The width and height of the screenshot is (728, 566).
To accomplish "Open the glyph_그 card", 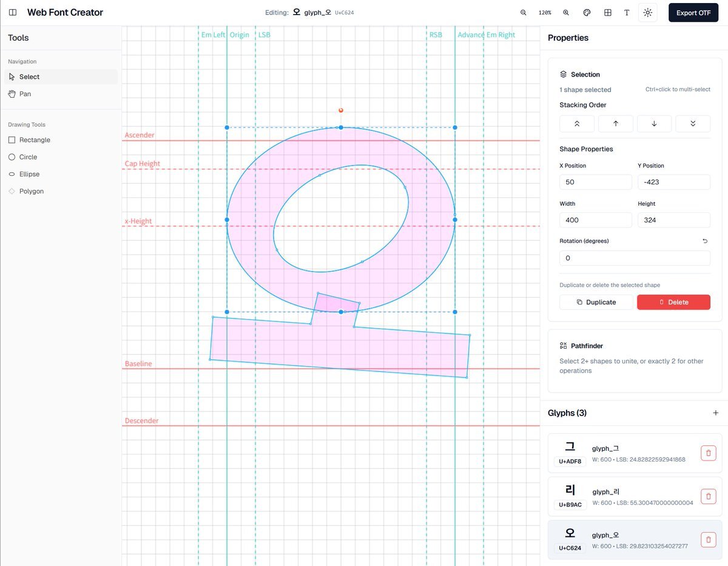I will (x=635, y=453).
